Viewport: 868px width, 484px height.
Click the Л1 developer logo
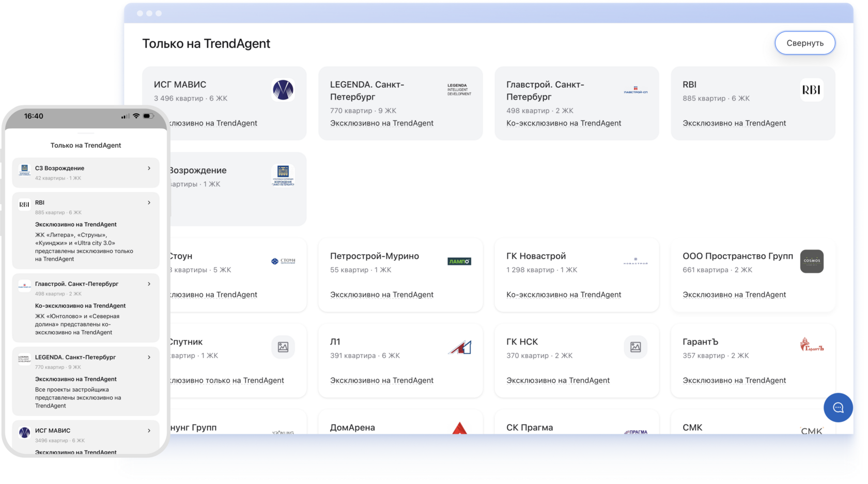(x=459, y=347)
